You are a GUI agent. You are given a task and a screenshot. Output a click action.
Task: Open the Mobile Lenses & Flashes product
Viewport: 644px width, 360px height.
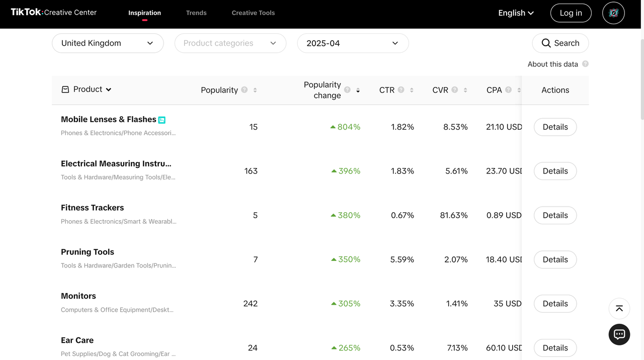[x=108, y=119]
